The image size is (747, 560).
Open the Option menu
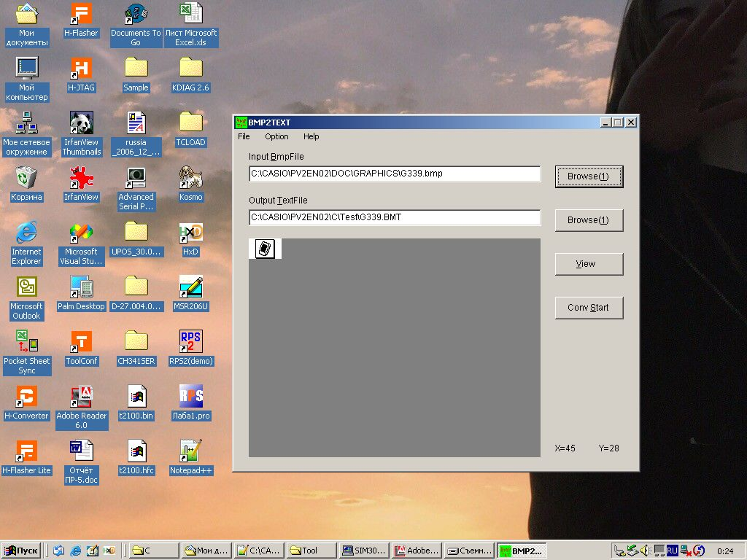276,136
